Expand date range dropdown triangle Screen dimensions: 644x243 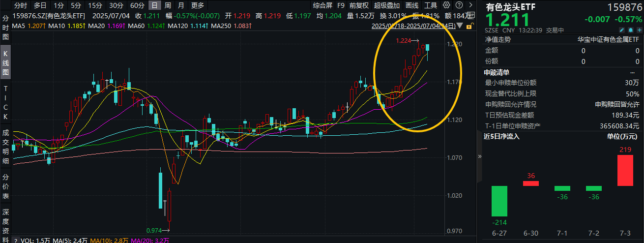459,25
